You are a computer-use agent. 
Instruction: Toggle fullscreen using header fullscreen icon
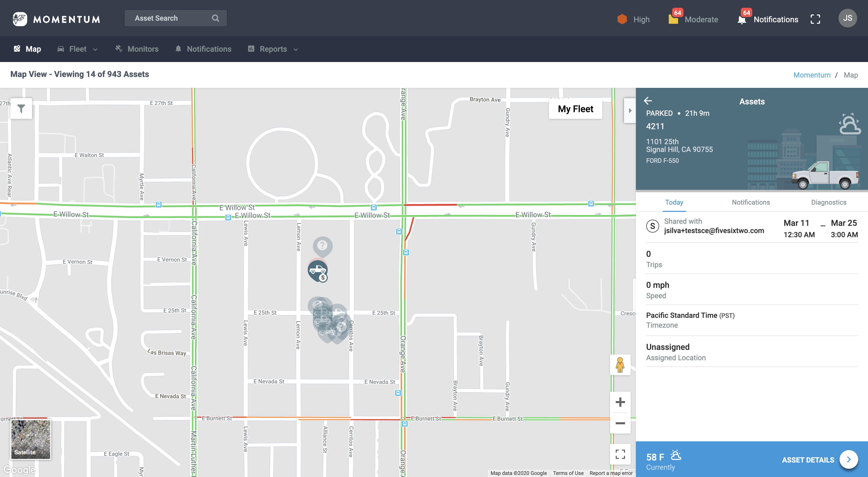tap(815, 19)
